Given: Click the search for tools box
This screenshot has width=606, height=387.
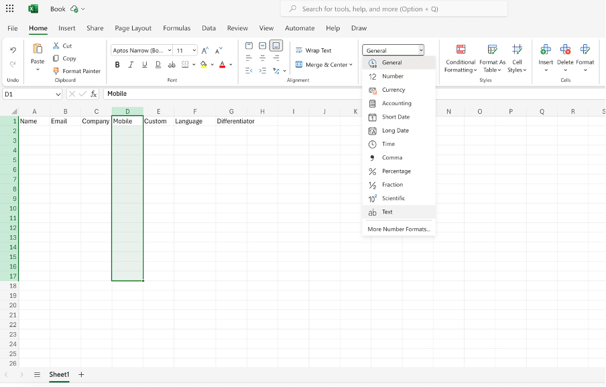Looking at the screenshot, I should click(394, 9).
